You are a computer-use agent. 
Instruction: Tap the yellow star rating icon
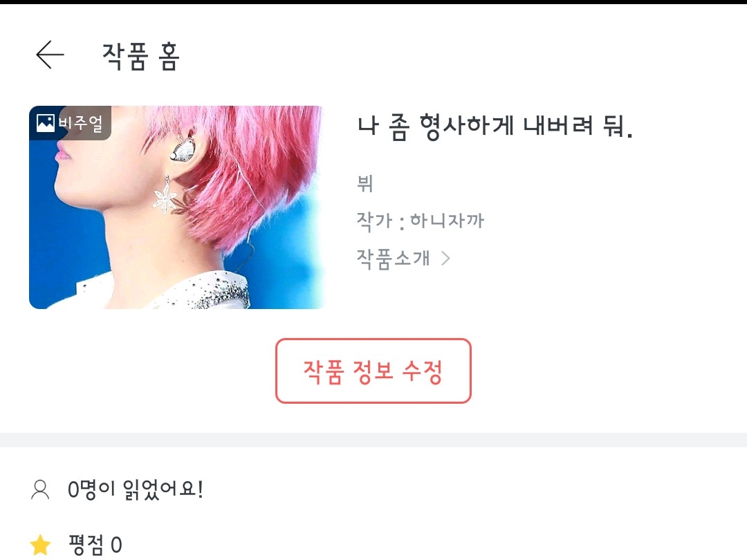[x=40, y=545]
